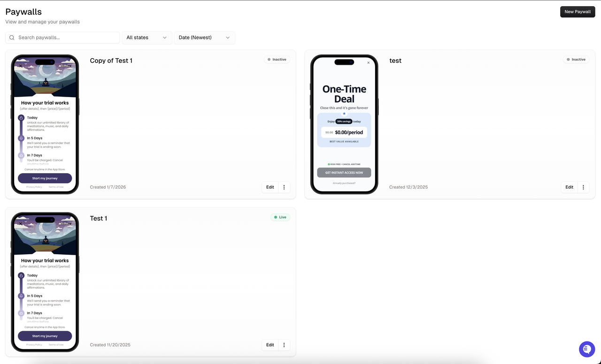Open the three-dot menu for Test 1
Image resolution: width=601 pixels, height=364 pixels.
(x=284, y=345)
